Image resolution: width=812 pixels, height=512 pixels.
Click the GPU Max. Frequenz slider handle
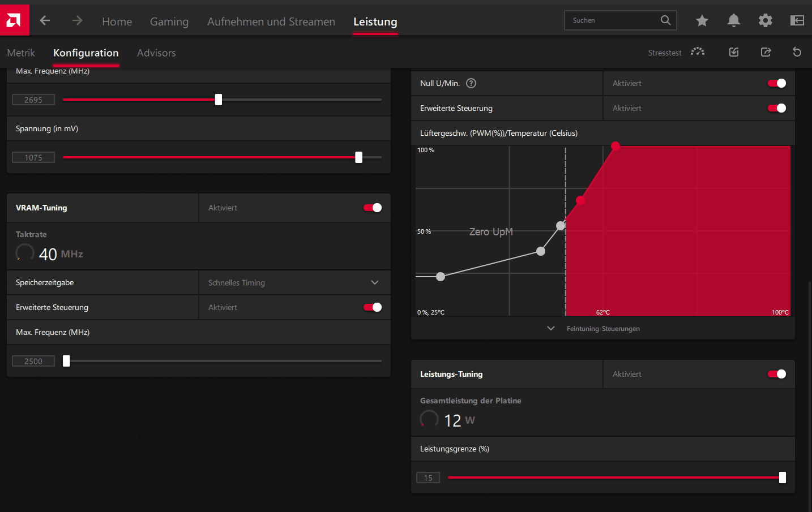coord(219,100)
